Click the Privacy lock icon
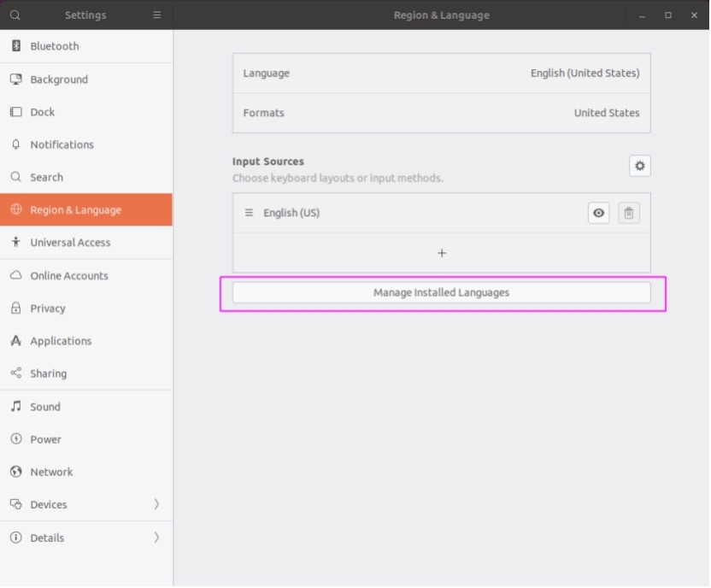Screen dimensions: 711x588 click(x=16, y=309)
